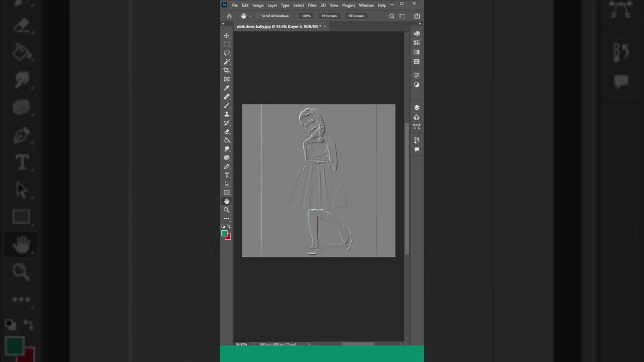Select the Rectangular Marquee tool
This screenshot has width=644, height=362.
click(x=226, y=44)
